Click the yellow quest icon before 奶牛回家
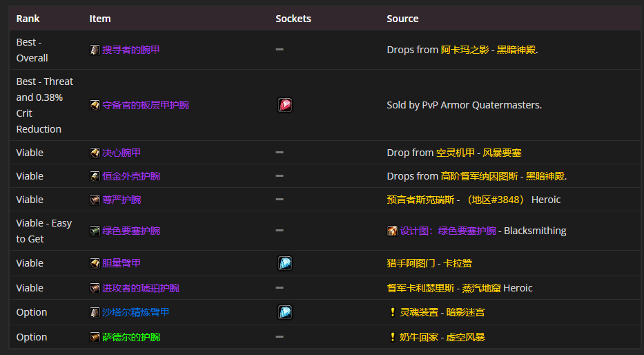The width and height of the screenshot is (644, 355). point(393,337)
